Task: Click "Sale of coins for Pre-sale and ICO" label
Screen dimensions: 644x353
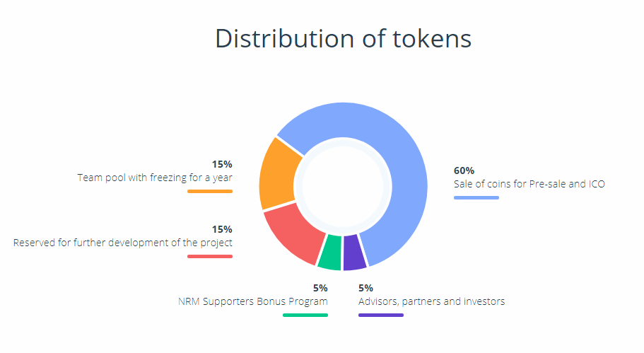Action: click(x=529, y=184)
